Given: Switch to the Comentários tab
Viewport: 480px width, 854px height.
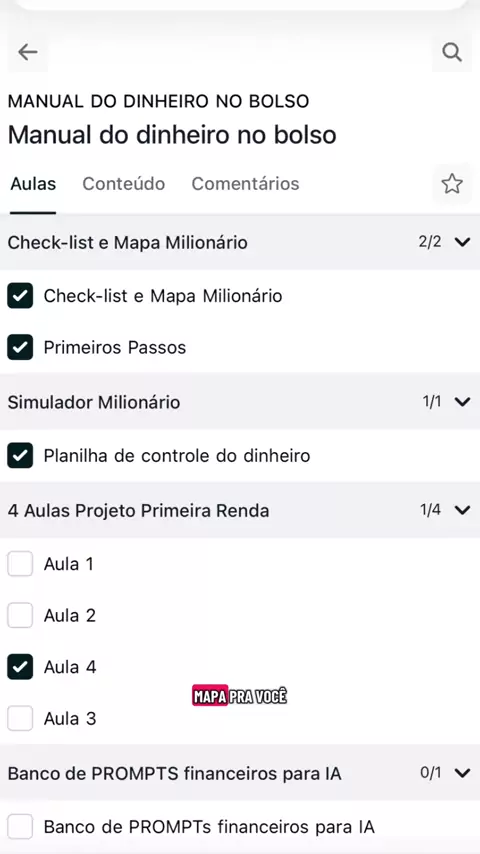Looking at the screenshot, I should point(245,184).
